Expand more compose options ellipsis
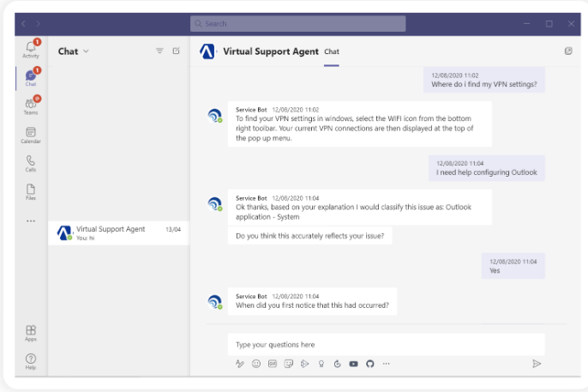This screenshot has height=392, width=588. point(387,364)
